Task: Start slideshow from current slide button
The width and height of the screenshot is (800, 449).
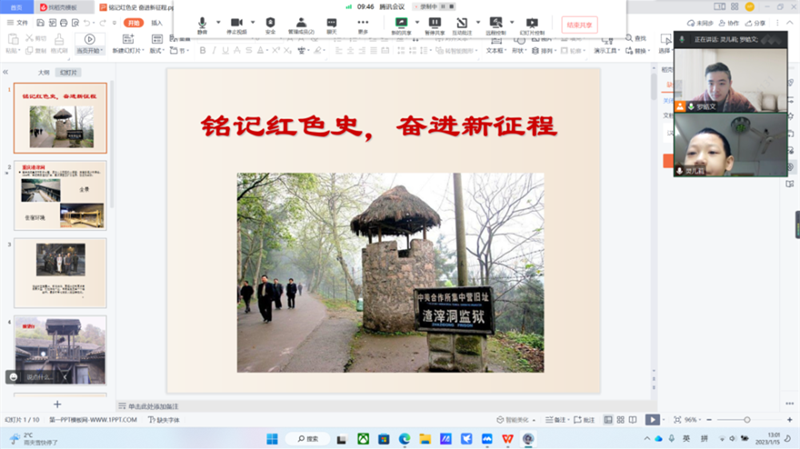Action: [89, 43]
